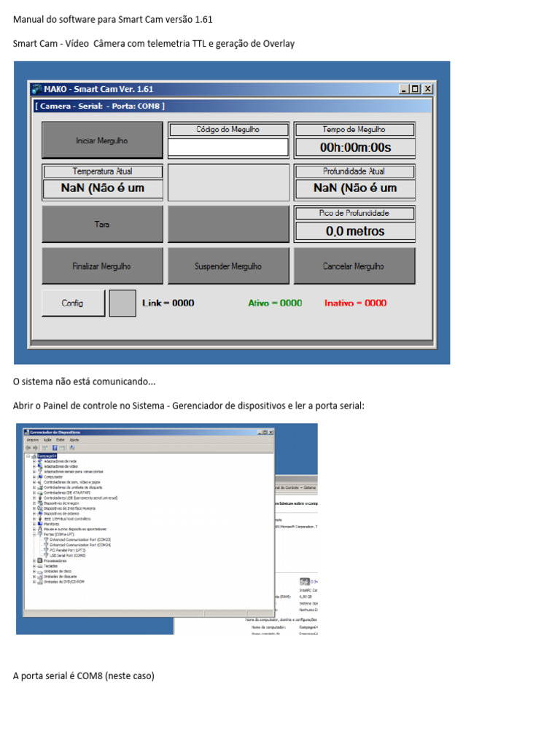
Task: Click the blue Help icon in Device Manager toolbar
Action: click(55, 448)
